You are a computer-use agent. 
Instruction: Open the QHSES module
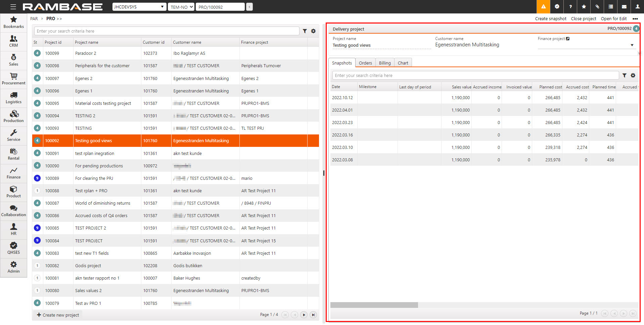(x=13, y=248)
